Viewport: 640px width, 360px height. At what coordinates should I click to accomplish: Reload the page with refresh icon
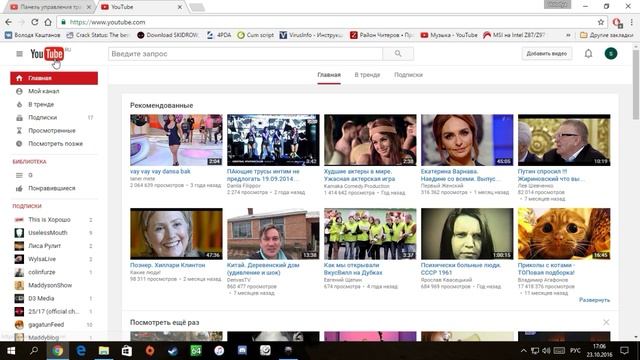35,22
